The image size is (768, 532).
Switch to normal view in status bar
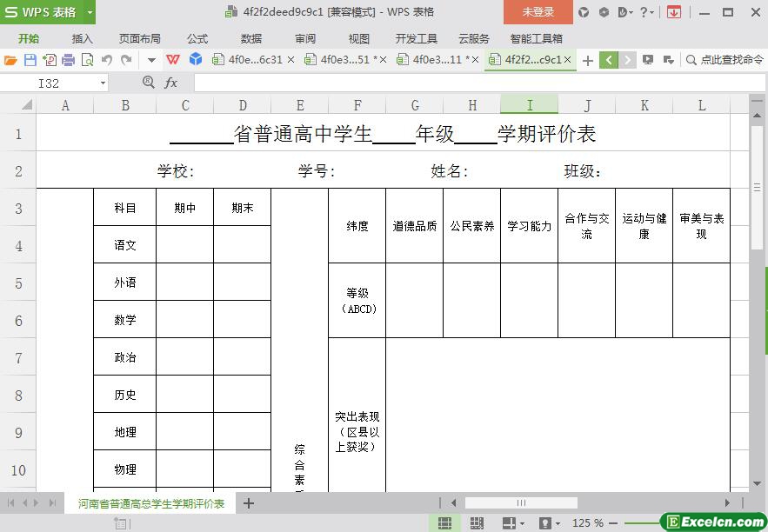444,523
